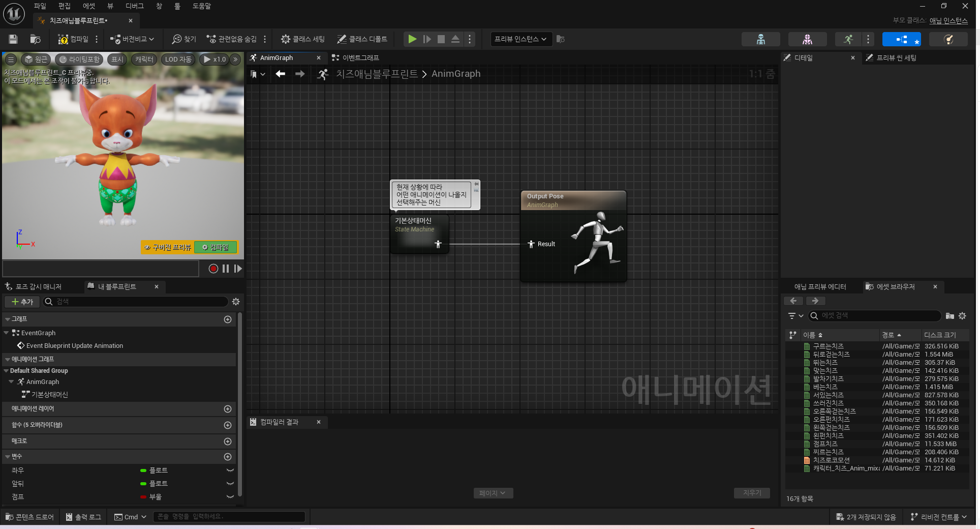Save the current blueprint asset

click(13, 39)
